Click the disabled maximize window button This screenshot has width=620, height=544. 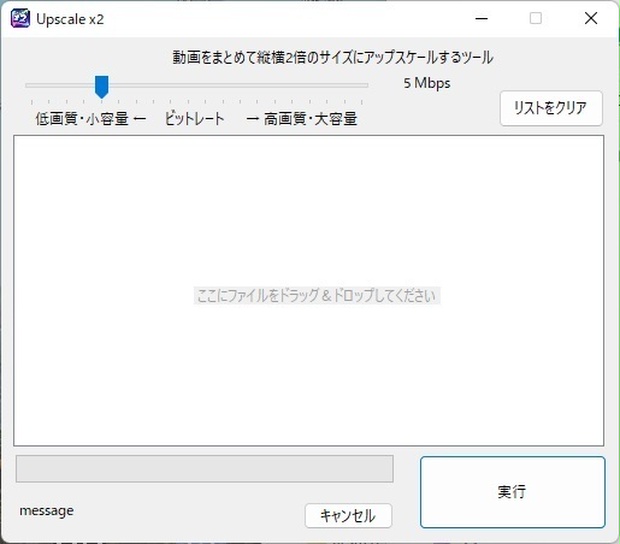(536, 18)
